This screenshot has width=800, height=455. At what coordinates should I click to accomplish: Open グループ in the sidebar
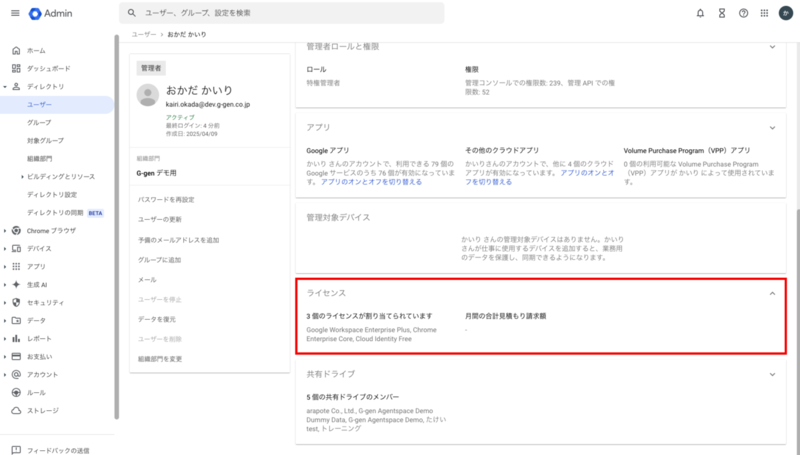point(39,122)
